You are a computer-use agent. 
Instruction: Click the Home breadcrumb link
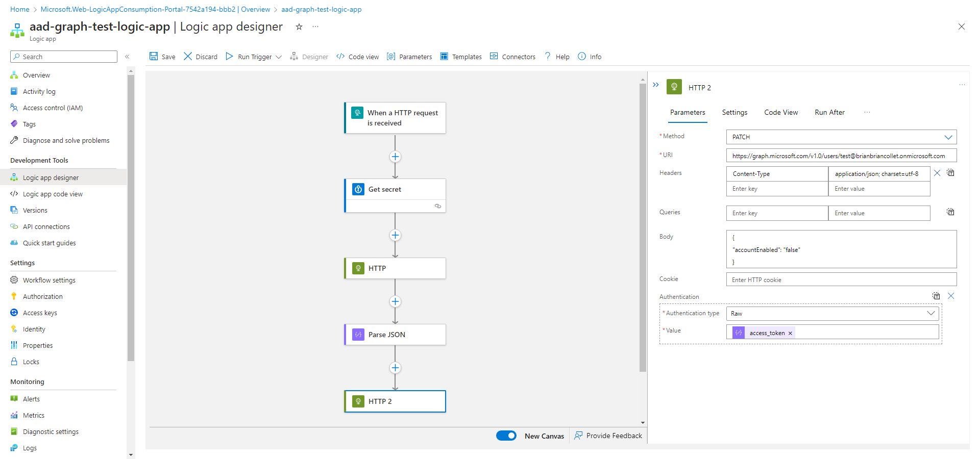click(x=20, y=9)
